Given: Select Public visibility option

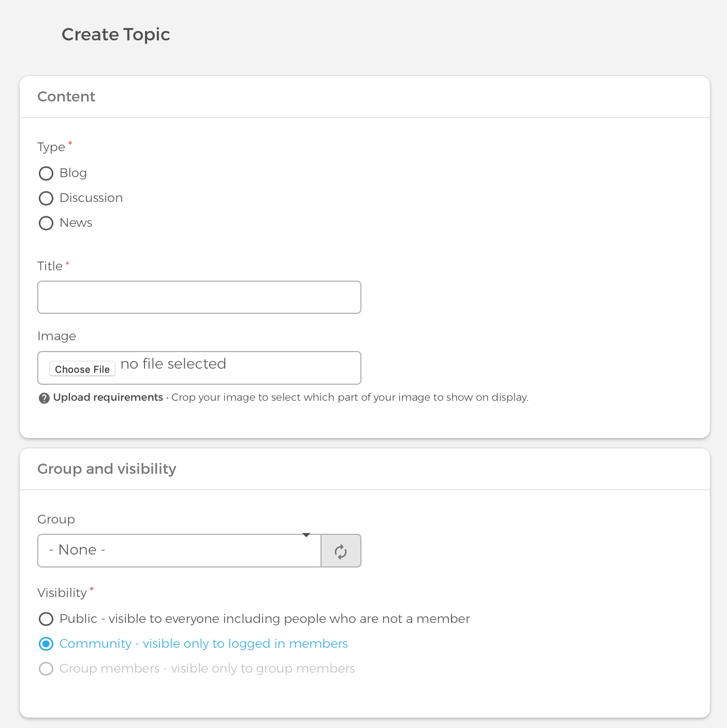Looking at the screenshot, I should pos(46,619).
